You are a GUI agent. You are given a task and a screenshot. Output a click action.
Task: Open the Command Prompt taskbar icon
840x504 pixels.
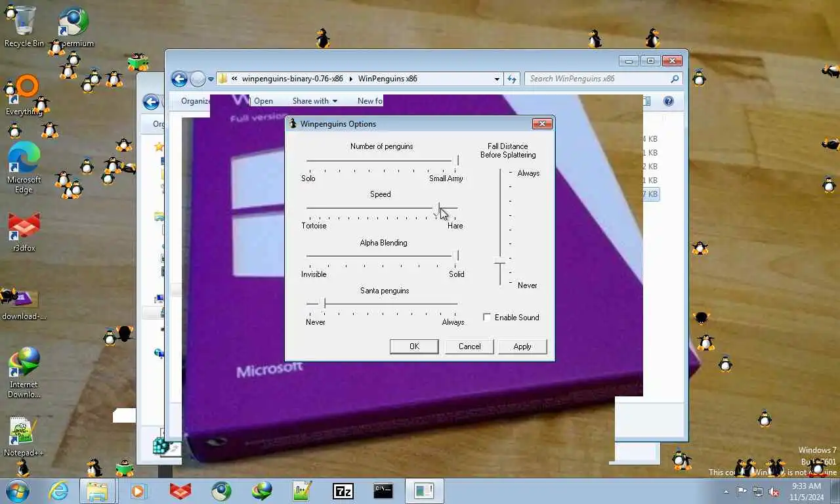pos(383,491)
